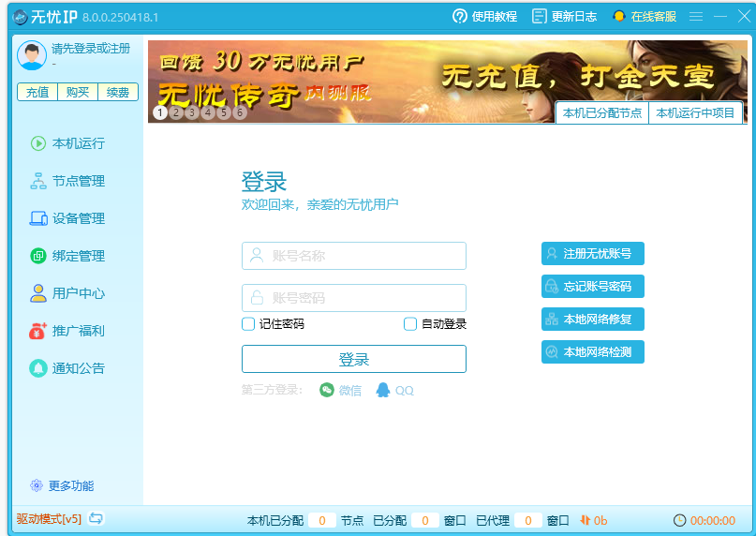
Task: Click the 已代理 window count value
Action: (x=528, y=521)
